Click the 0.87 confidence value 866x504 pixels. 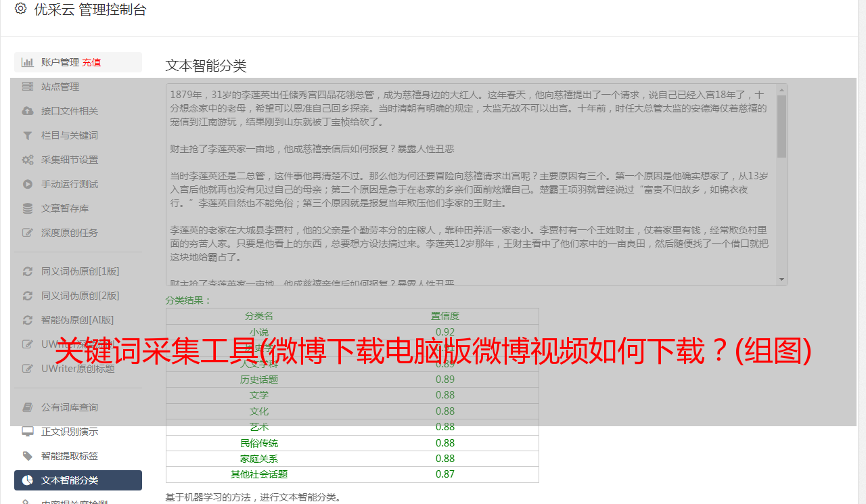445,474
